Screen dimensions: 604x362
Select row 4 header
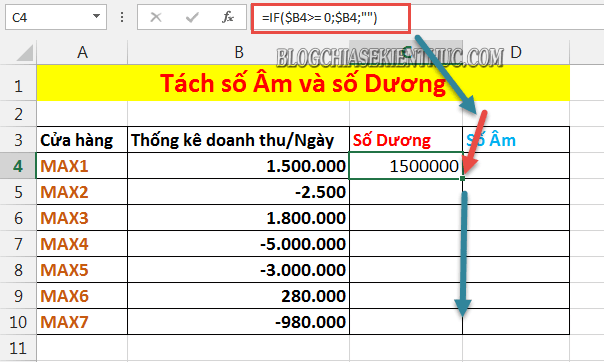pos(18,166)
